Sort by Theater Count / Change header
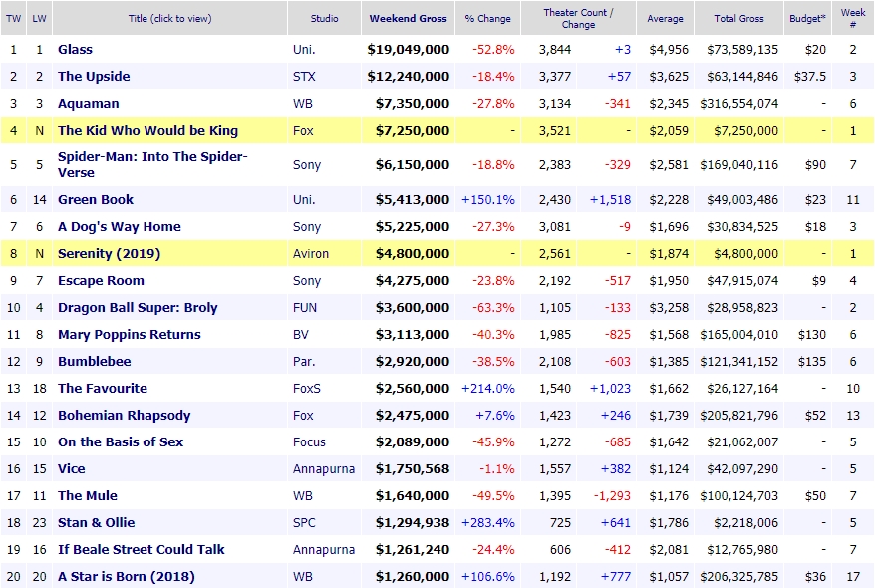Viewport: 875px width, 588px height. pyautogui.click(x=578, y=18)
